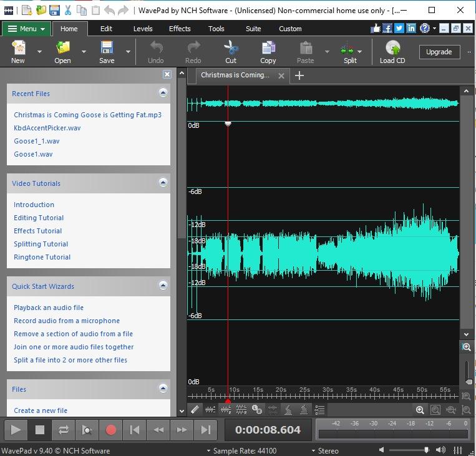
Task: Toggle the L R channel selection circles icon
Action: pyautogui.click(x=257, y=410)
